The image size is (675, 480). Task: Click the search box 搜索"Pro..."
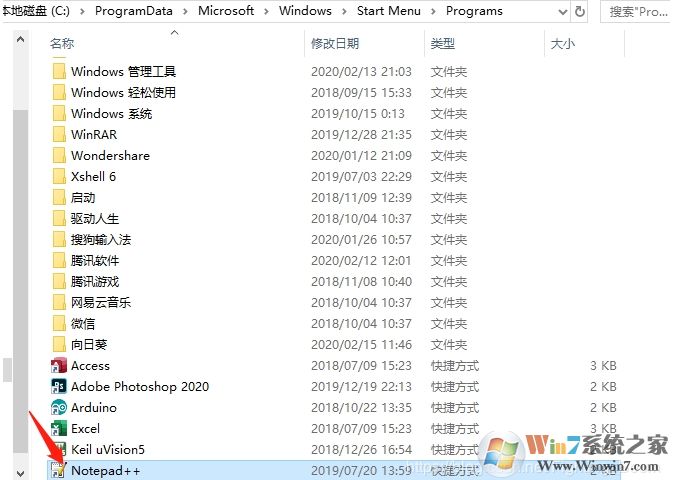coord(637,12)
